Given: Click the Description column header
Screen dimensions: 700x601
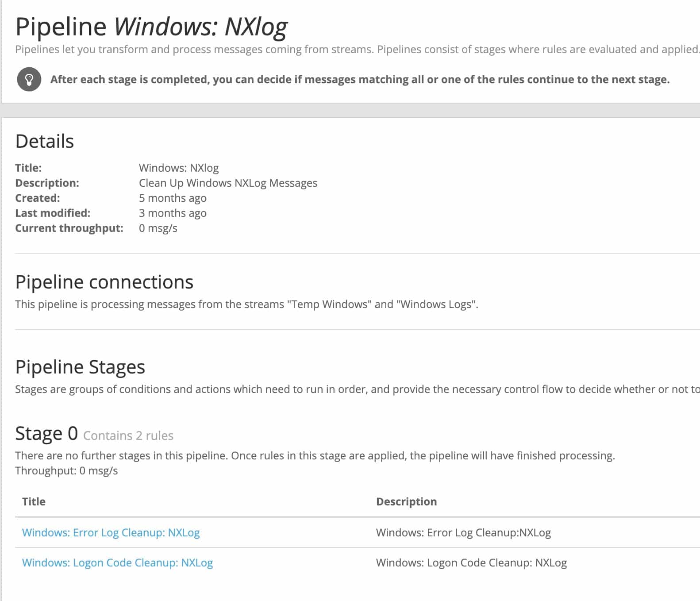Looking at the screenshot, I should 406,501.
